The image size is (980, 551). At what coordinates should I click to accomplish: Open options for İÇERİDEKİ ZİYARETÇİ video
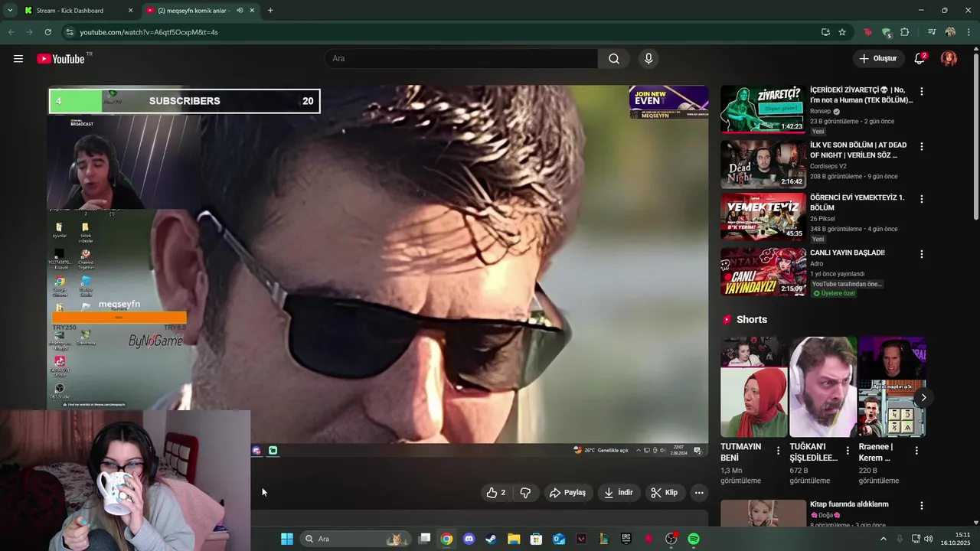922,92
